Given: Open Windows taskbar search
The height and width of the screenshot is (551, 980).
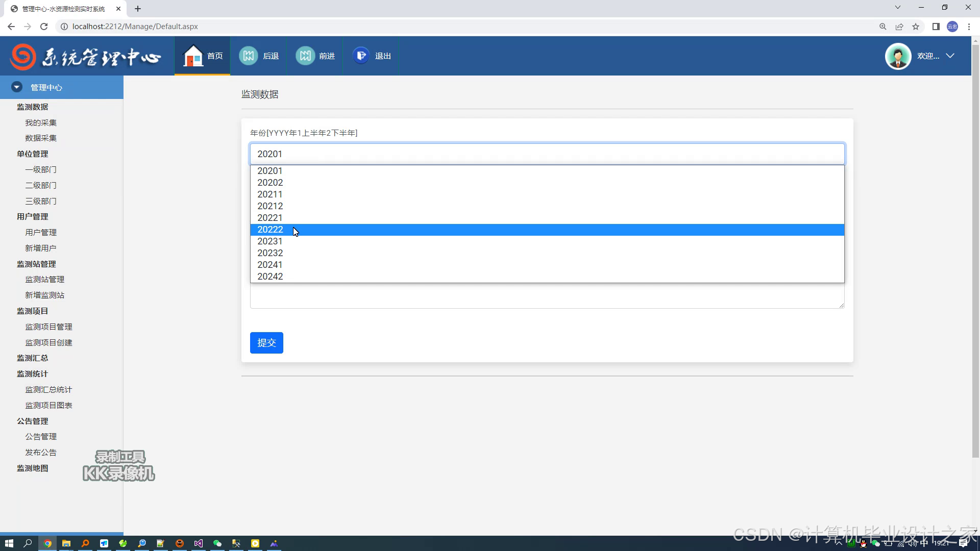Looking at the screenshot, I should pyautogui.click(x=28, y=543).
